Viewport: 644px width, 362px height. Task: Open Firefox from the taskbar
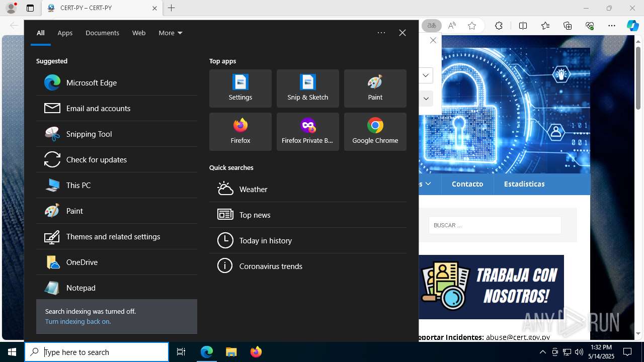click(256, 352)
